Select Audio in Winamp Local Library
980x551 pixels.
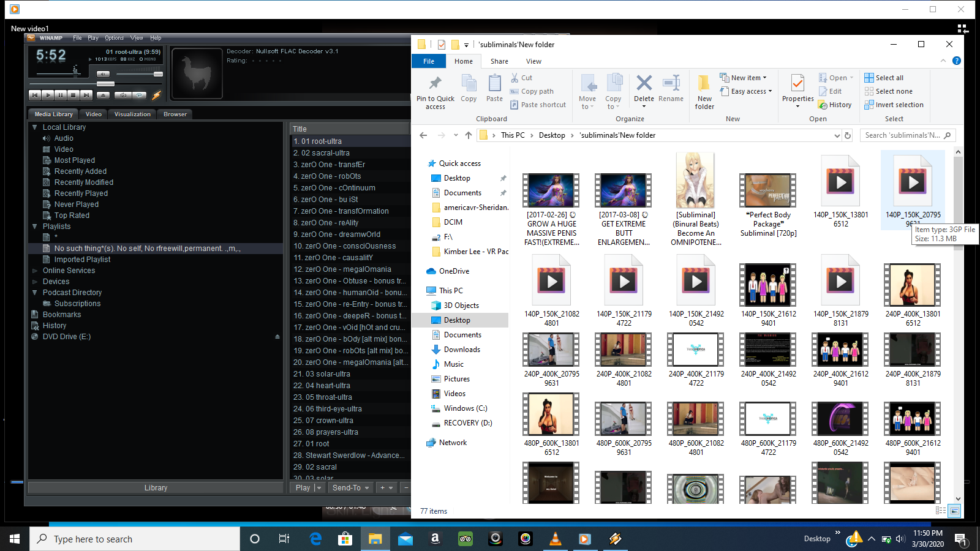click(64, 138)
